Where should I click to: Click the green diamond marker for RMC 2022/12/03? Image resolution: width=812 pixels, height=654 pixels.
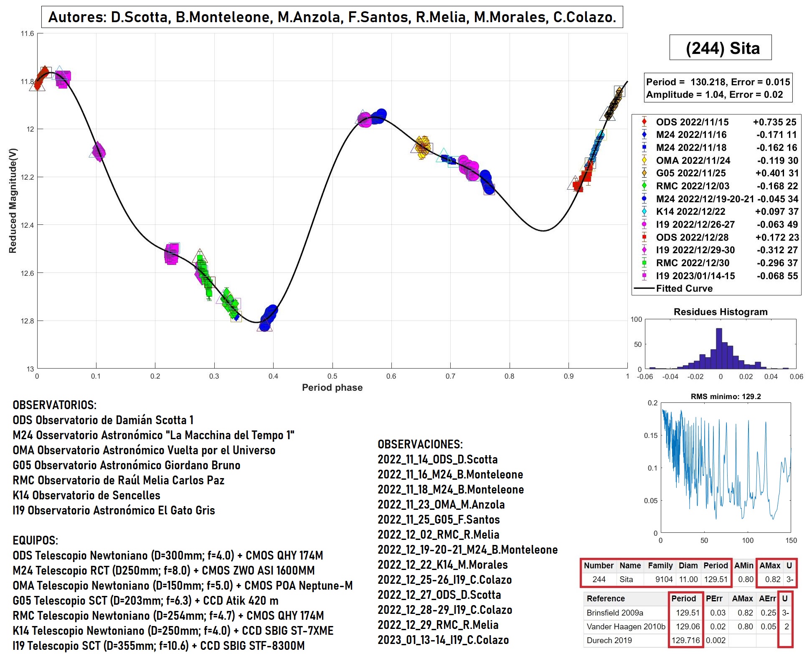[644, 186]
